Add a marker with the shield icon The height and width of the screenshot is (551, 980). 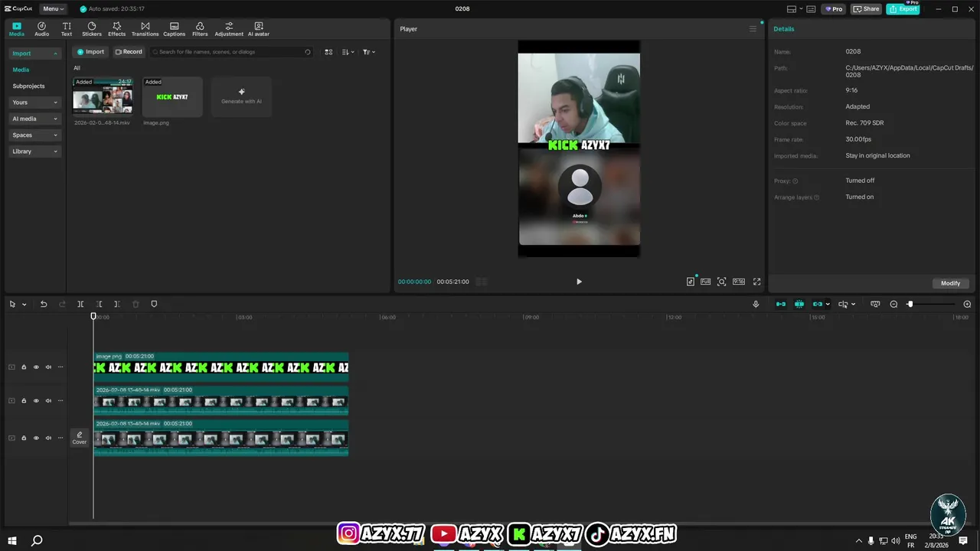154,304
